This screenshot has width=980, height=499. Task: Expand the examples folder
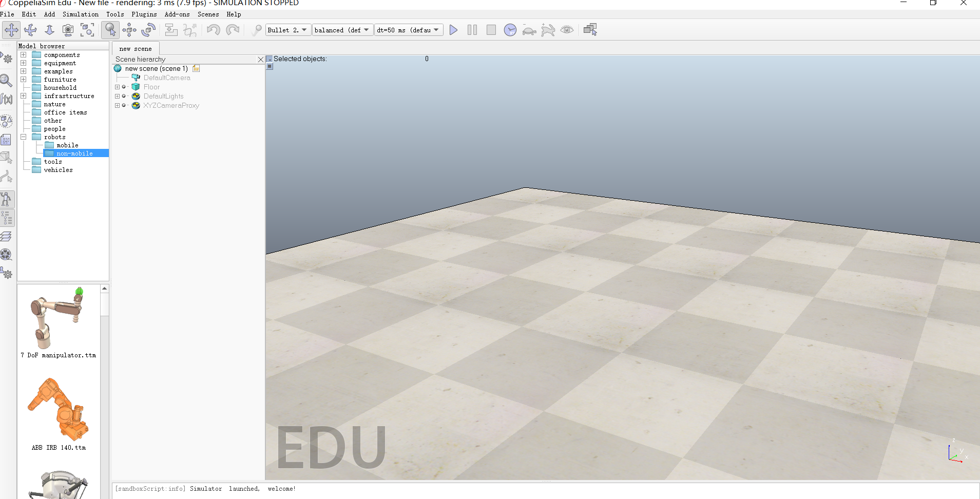pyautogui.click(x=23, y=71)
